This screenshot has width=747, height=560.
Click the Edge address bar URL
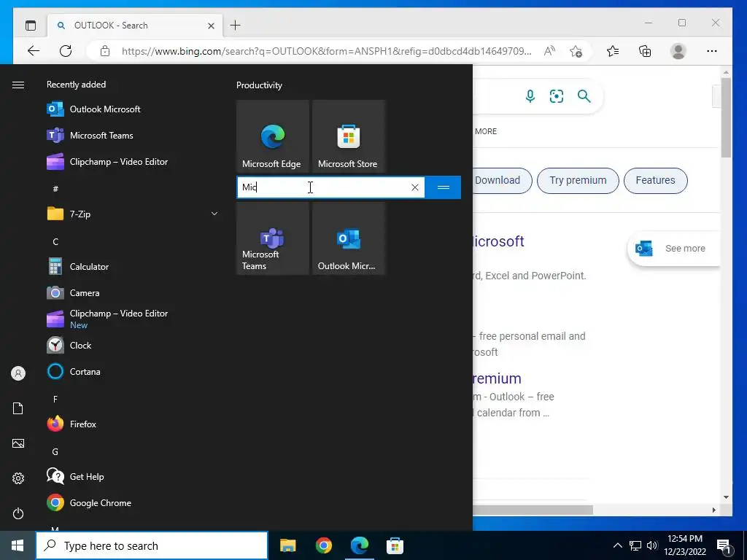click(326, 51)
